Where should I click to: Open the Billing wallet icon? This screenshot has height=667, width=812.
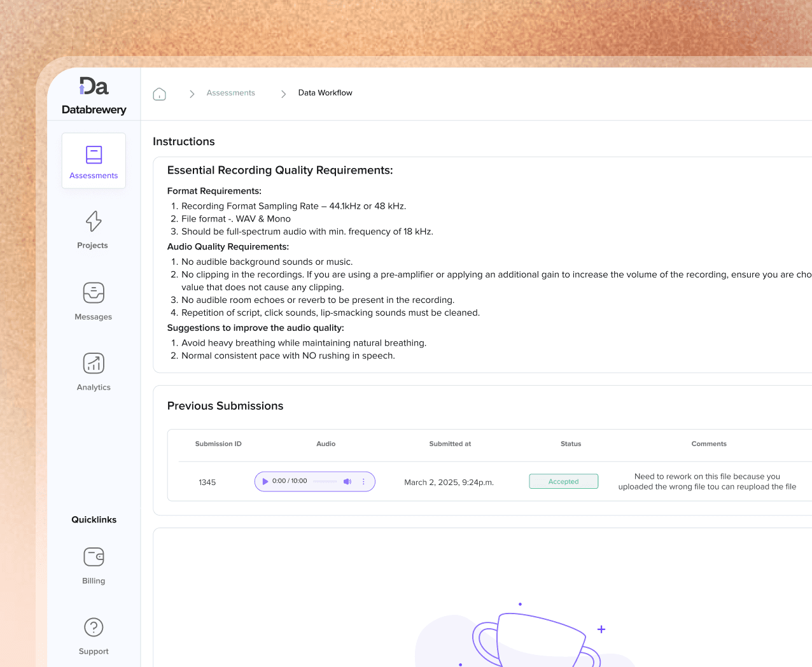(94, 557)
